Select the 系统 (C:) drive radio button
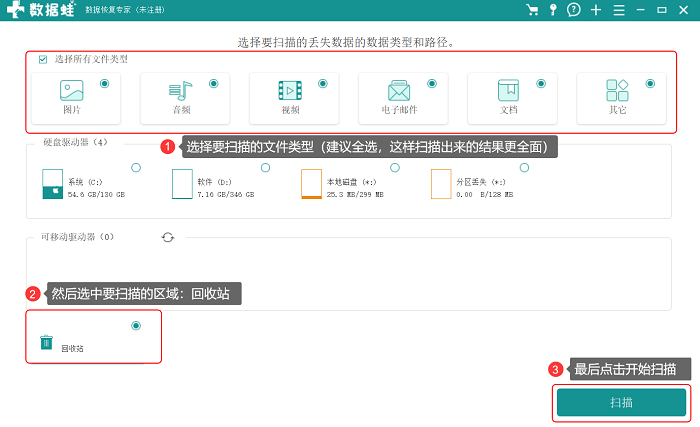This screenshot has width=700, height=427. click(136, 167)
